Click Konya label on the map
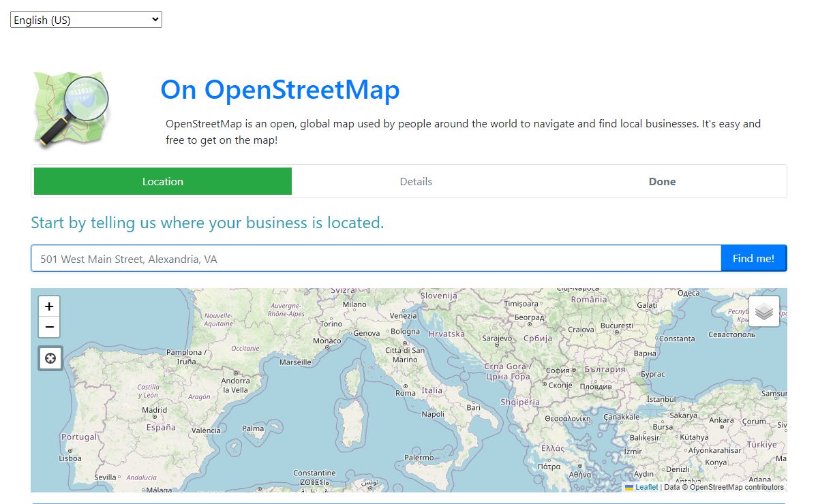This screenshot has width=818, height=504. coord(716,462)
